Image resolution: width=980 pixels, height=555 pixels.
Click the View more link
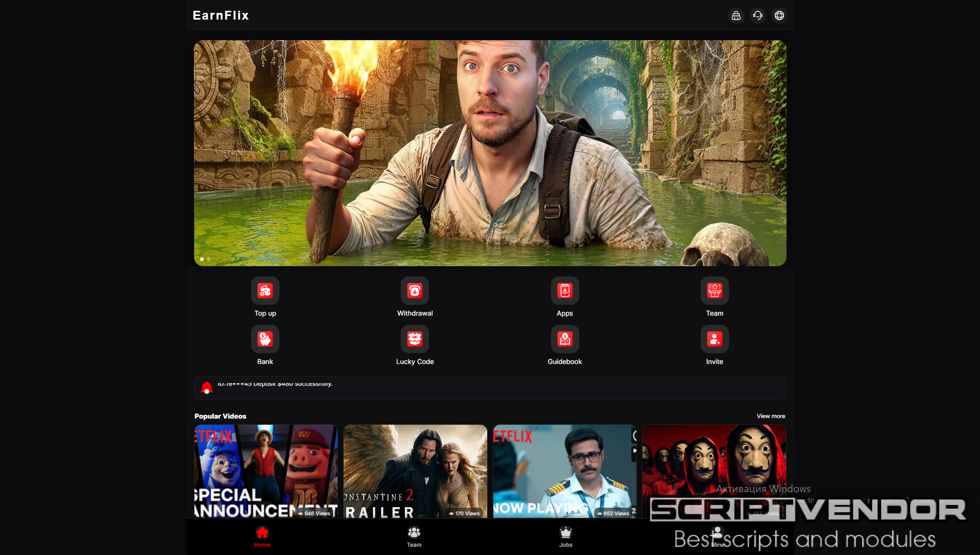[x=770, y=416]
